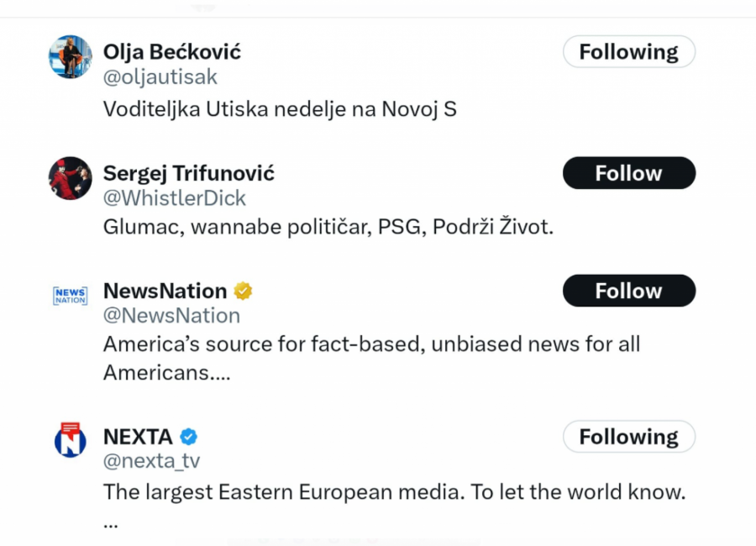Screen dimensions: 756x546
Task: Click the @NewsNation handle
Action: point(171,316)
